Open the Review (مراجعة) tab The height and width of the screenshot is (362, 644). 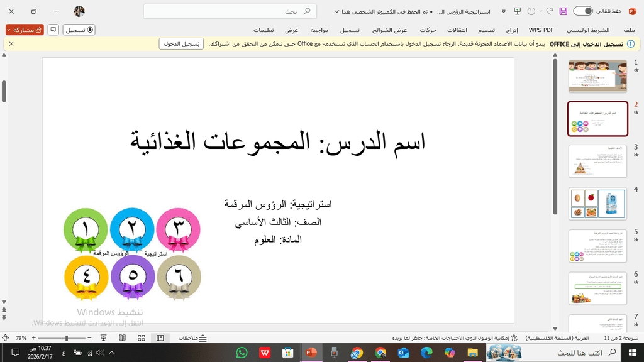pyautogui.click(x=319, y=30)
